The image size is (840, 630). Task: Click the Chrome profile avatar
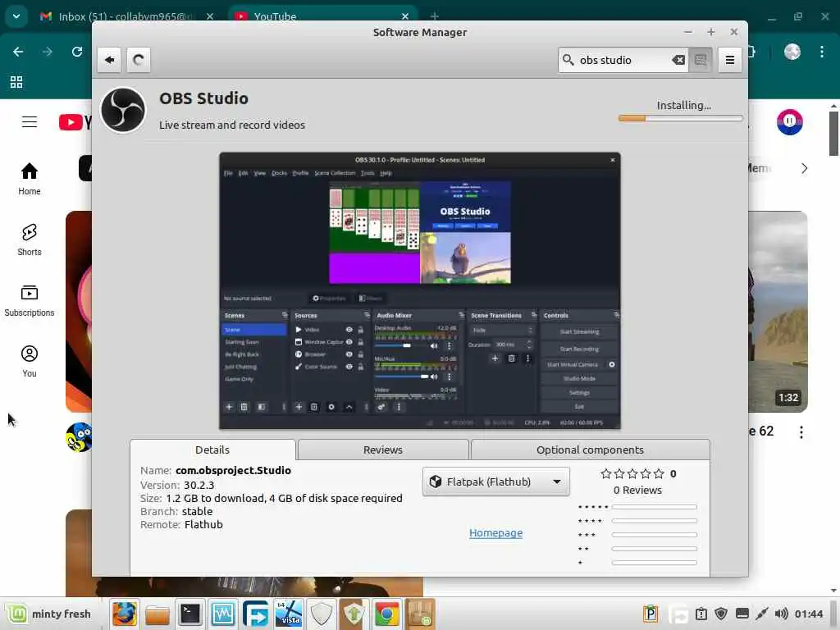tap(792, 52)
